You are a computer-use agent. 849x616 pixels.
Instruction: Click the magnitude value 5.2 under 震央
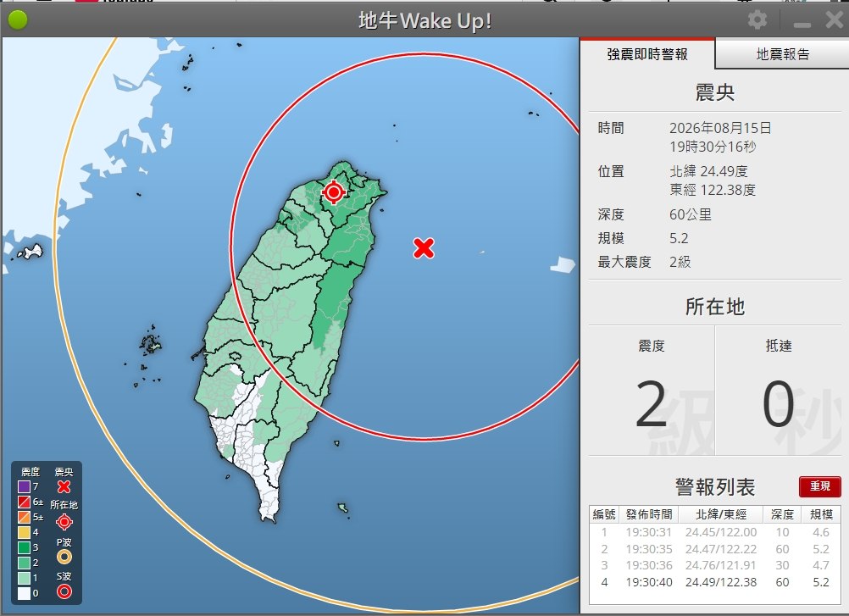[679, 238]
